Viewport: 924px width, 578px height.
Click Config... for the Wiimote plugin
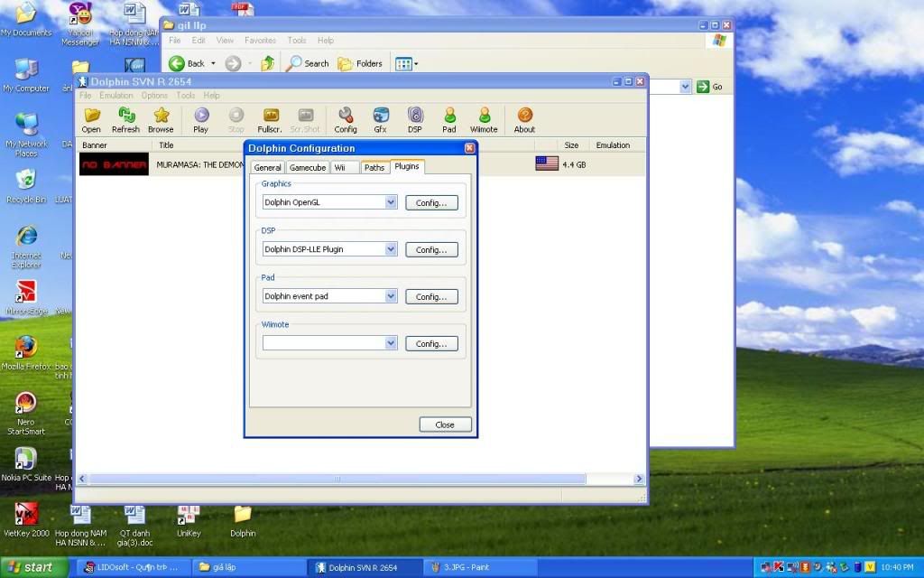point(431,344)
